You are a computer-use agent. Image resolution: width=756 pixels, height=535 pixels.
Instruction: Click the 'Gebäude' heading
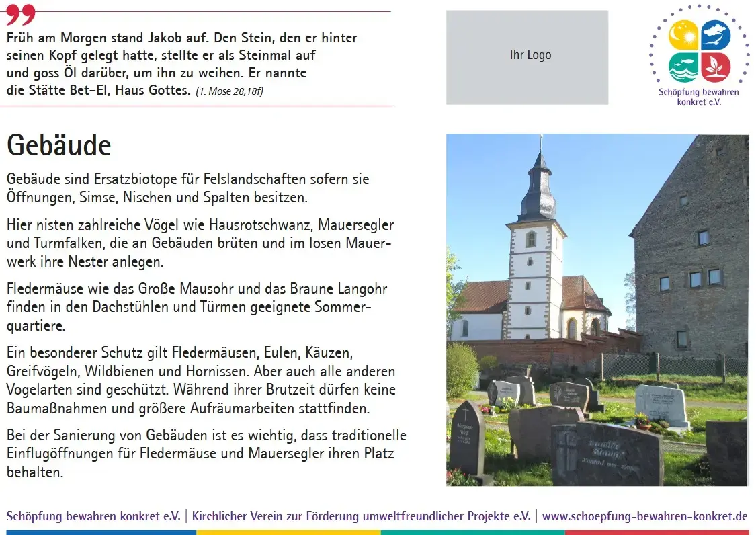[x=58, y=145]
